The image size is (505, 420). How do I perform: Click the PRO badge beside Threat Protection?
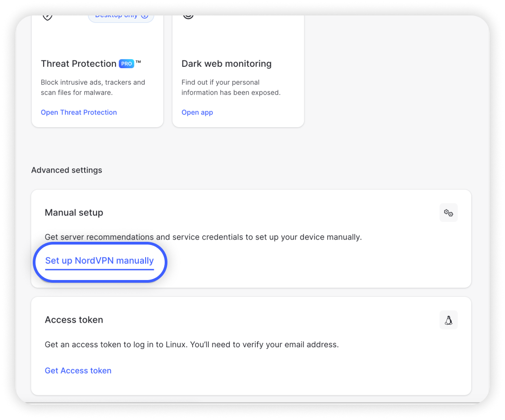(x=126, y=64)
